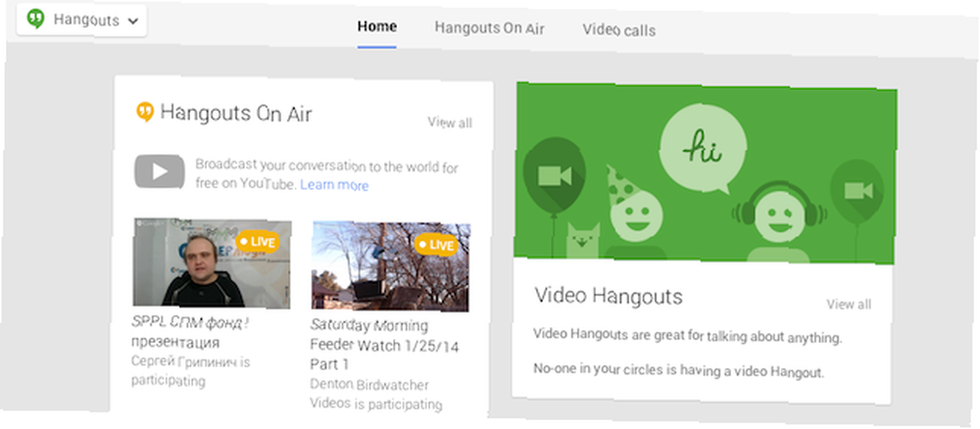Viewport: 980px width, 429px height.
Task: Click LIVE badge on Feeder Watch video
Action: pyautogui.click(x=436, y=245)
